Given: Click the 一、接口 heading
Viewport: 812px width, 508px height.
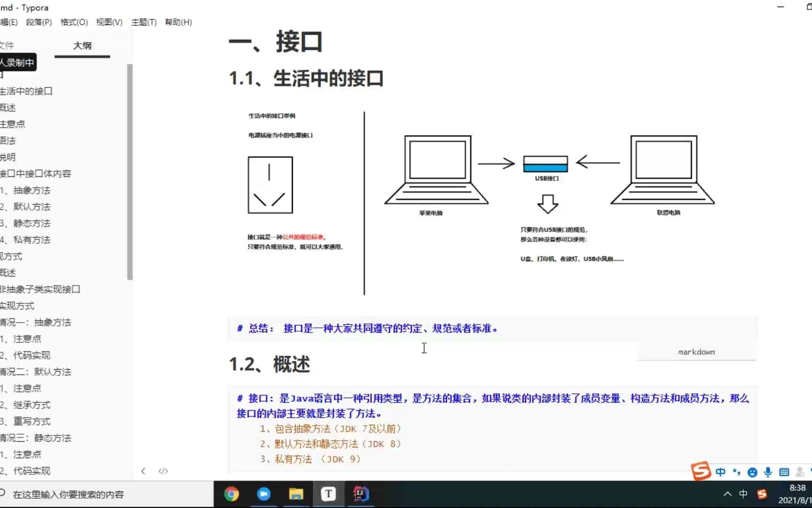Looking at the screenshot, I should click(276, 42).
